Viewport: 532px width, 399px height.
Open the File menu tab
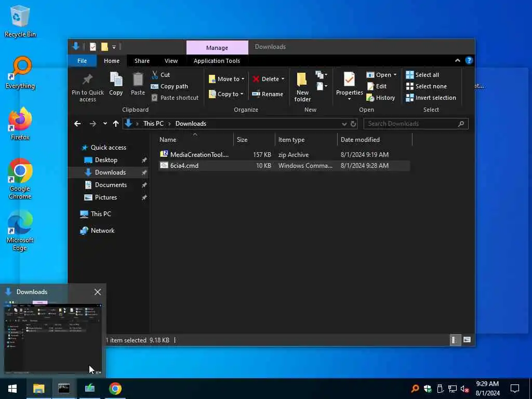pos(82,61)
